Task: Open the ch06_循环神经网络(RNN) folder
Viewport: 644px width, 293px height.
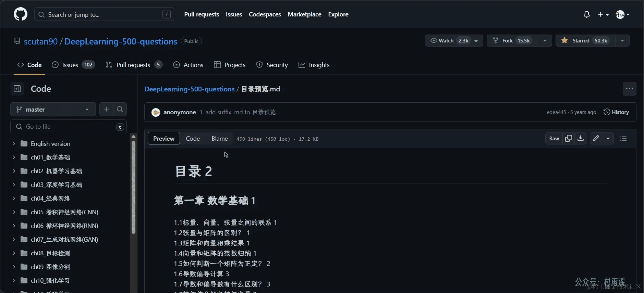Action: 64,226
